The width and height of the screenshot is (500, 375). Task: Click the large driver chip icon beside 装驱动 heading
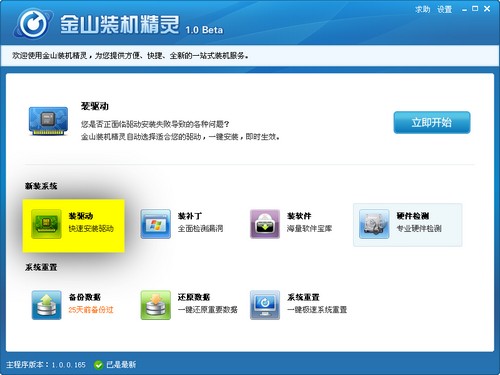[48, 121]
